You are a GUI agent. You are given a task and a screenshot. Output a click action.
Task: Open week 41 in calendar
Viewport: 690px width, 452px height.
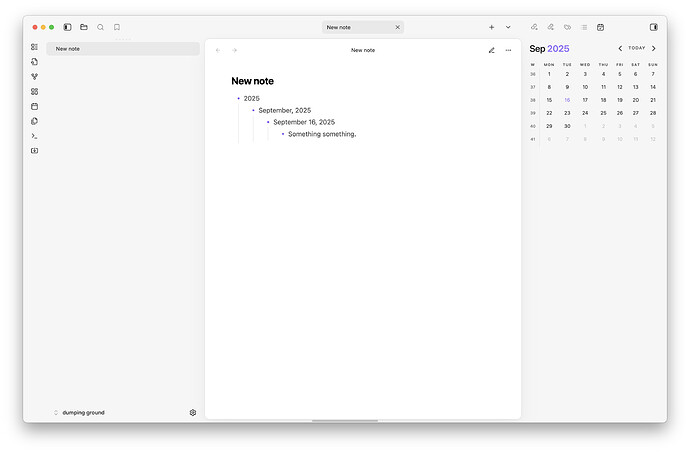pos(533,140)
